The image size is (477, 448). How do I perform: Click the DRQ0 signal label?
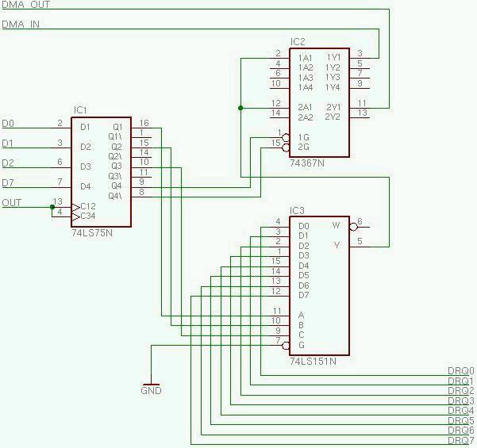point(460,371)
